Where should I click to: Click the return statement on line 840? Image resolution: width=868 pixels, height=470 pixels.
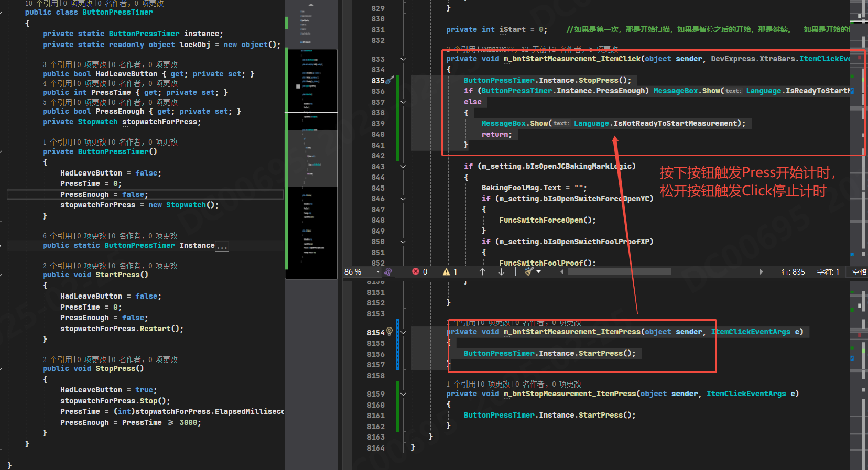coord(496,134)
